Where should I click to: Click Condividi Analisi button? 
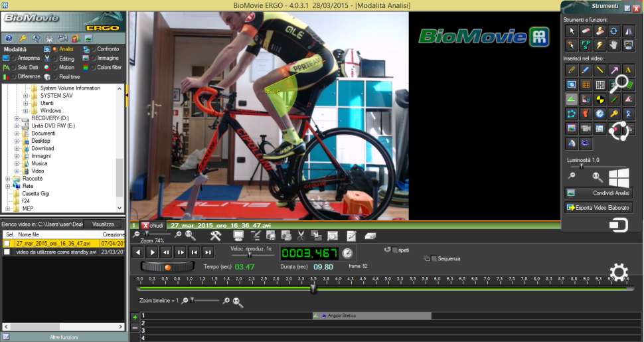point(598,193)
